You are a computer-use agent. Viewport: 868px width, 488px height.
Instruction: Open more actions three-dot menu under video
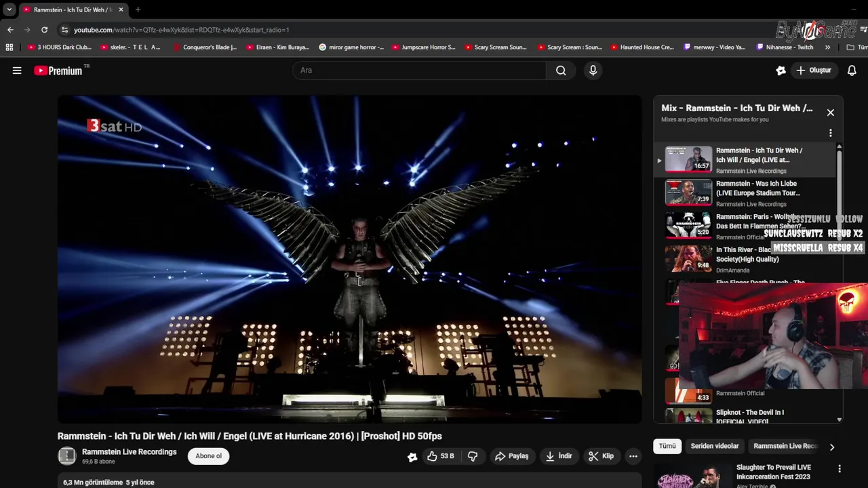633,456
